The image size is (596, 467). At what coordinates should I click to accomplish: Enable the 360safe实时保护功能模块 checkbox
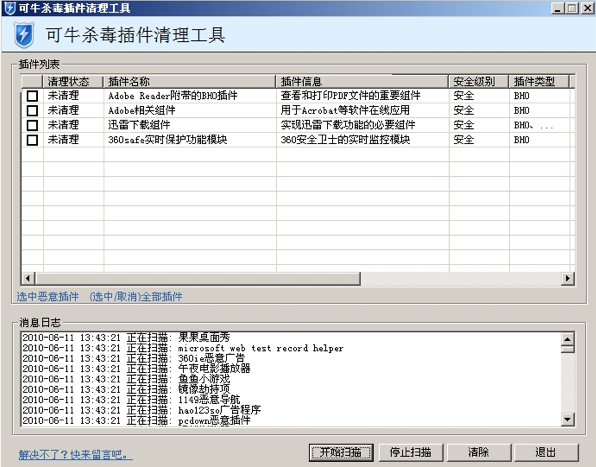(32, 140)
